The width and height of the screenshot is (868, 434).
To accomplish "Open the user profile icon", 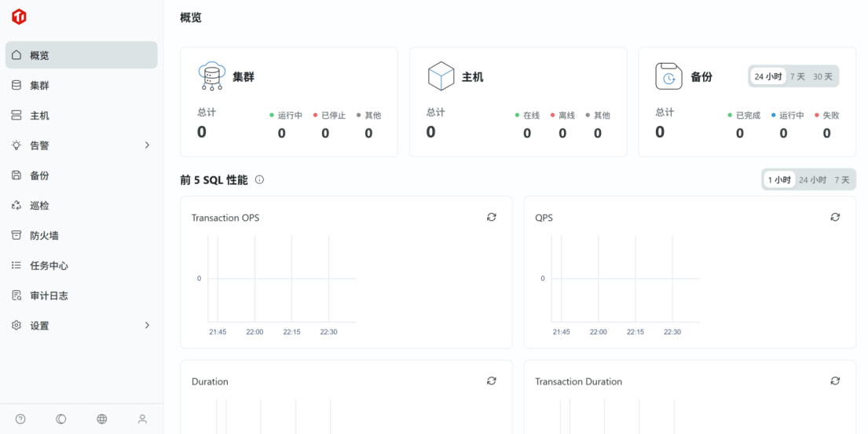I will point(142,419).
